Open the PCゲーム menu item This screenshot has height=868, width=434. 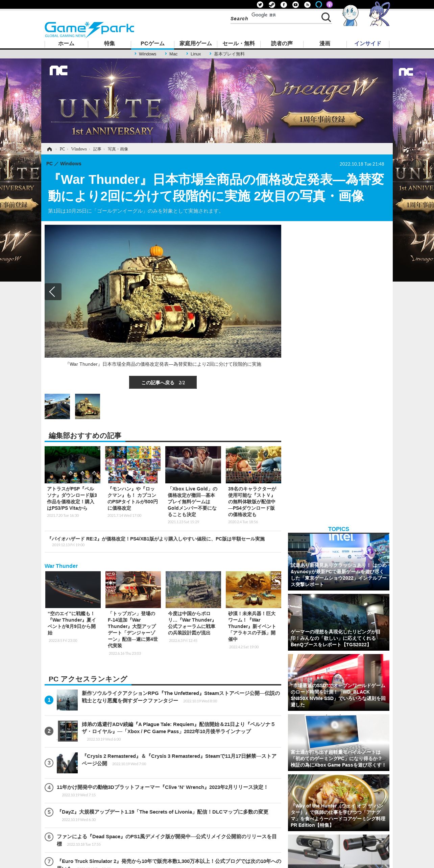point(152,44)
